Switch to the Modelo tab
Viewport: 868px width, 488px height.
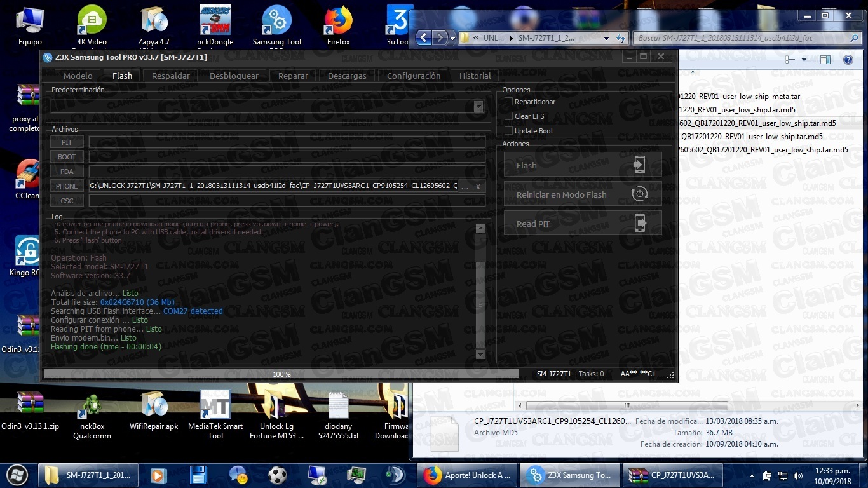pyautogui.click(x=78, y=76)
